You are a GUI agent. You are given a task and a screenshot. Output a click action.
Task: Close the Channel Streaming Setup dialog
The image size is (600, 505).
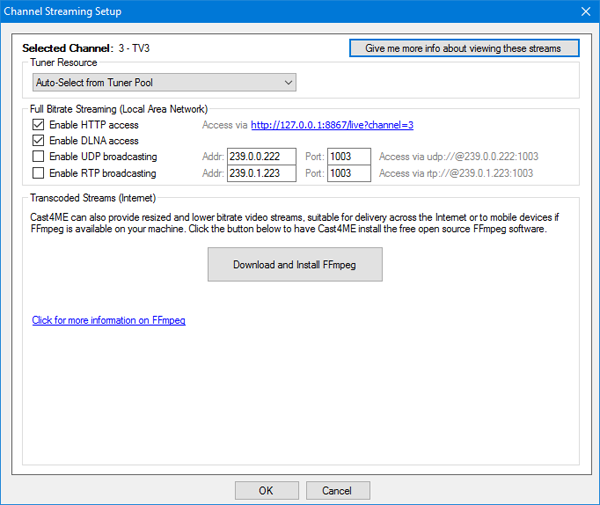pyautogui.click(x=585, y=11)
